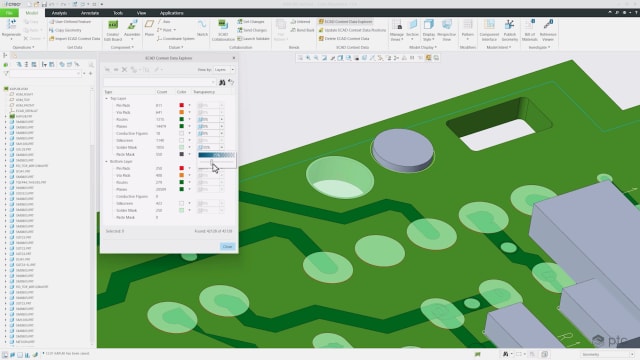Select the Bottom Layer Planes row
The image size is (640, 360).
coord(169,189)
